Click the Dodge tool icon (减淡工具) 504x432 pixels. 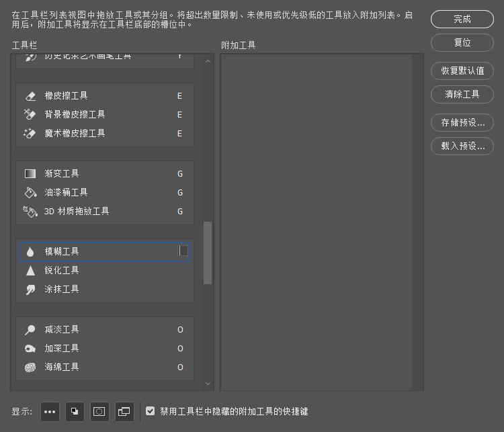[30, 330]
